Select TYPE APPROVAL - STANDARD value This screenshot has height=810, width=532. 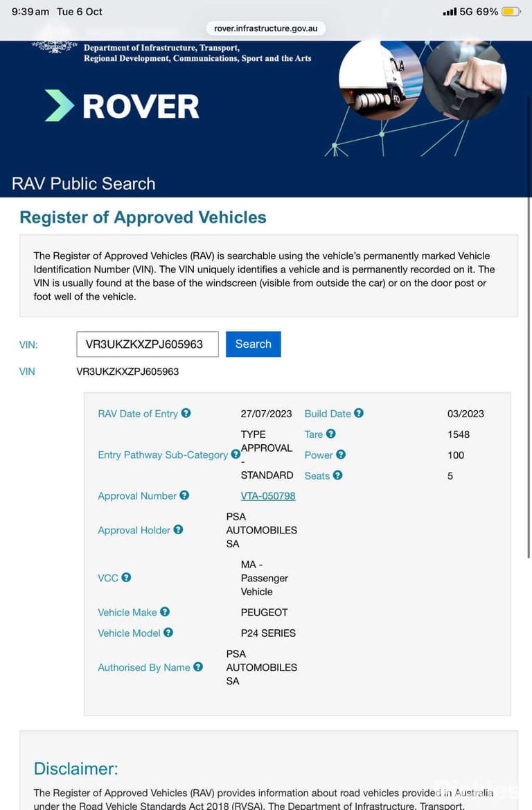point(267,455)
